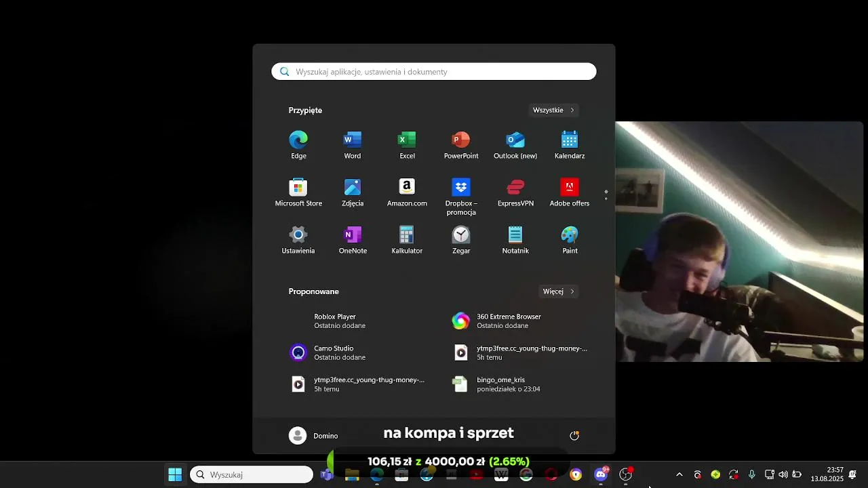
Task: Go to next pinned apps page dots
Action: (606, 195)
